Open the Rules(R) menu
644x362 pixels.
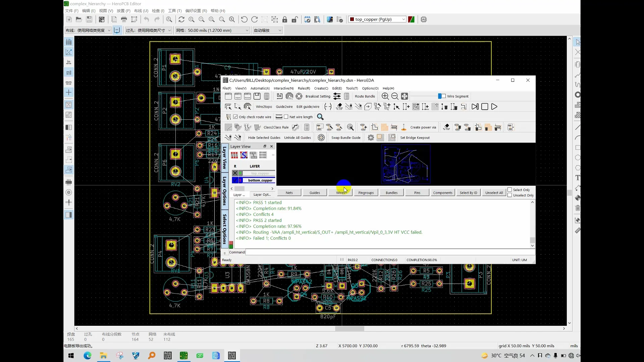[304, 88]
